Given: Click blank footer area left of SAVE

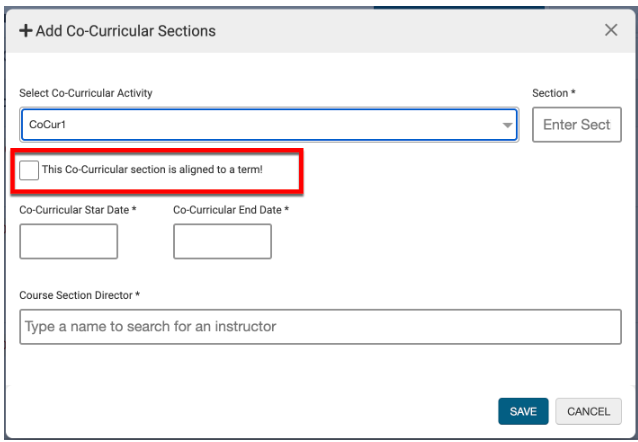Looking at the screenshot, I should (x=250, y=411).
